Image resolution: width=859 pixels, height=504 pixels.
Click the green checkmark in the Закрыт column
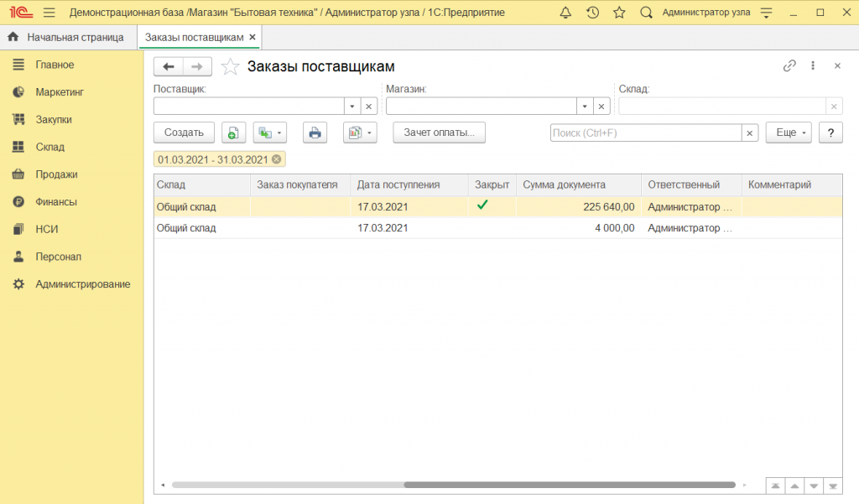(x=482, y=205)
